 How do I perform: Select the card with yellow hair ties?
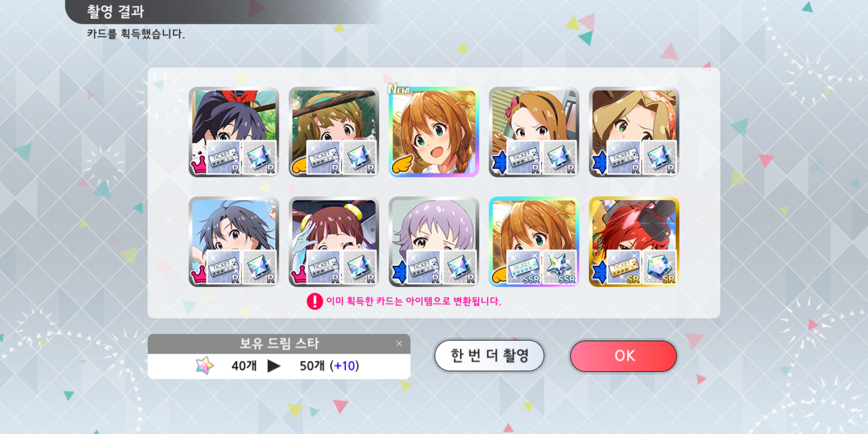(334, 241)
